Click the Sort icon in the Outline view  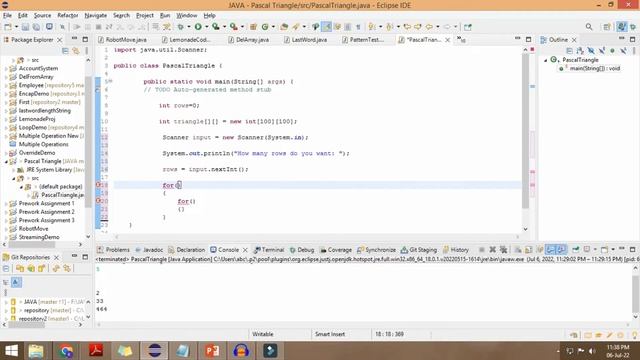pyautogui.click(x=580, y=51)
